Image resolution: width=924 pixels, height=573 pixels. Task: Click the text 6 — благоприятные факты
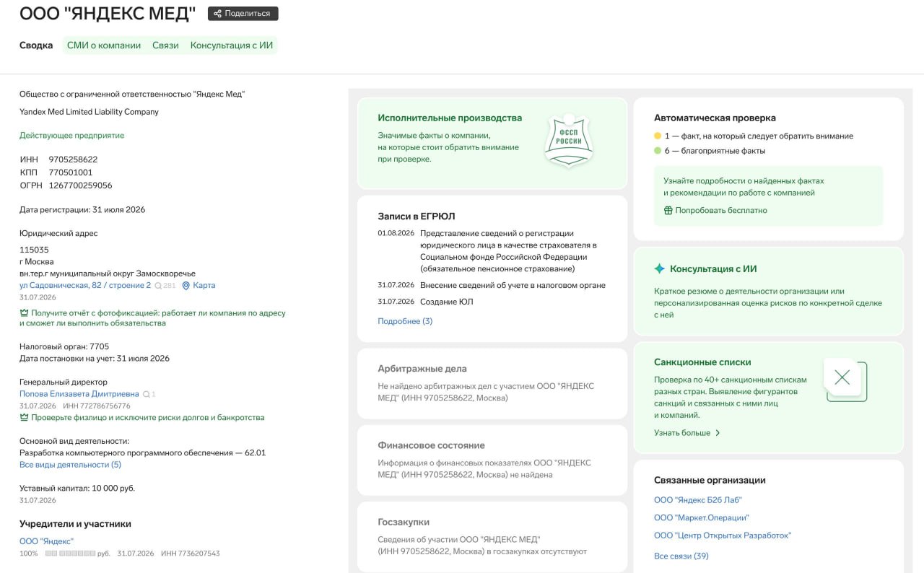click(x=715, y=151)
